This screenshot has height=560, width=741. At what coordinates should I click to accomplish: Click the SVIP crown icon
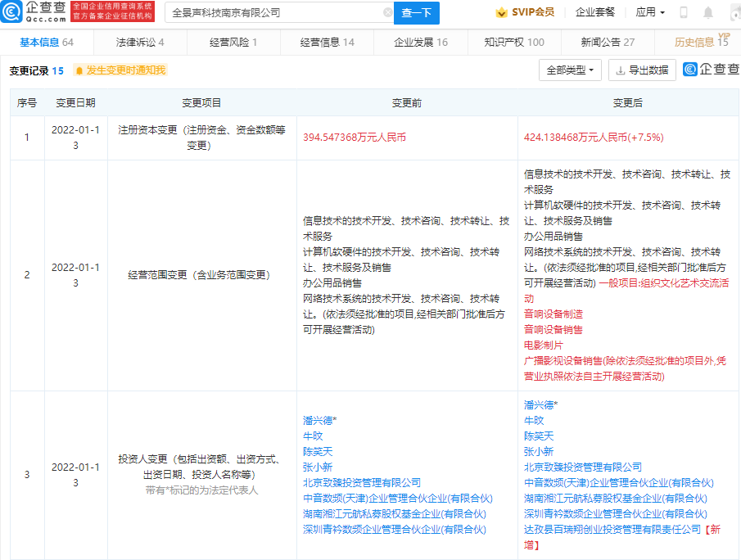click(x=501, y=12)
